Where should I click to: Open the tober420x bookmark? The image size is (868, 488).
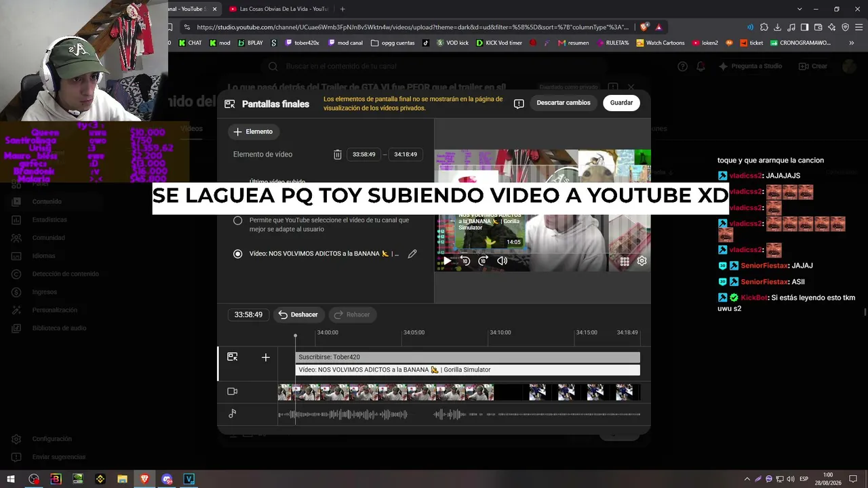(x=302, y=43)
